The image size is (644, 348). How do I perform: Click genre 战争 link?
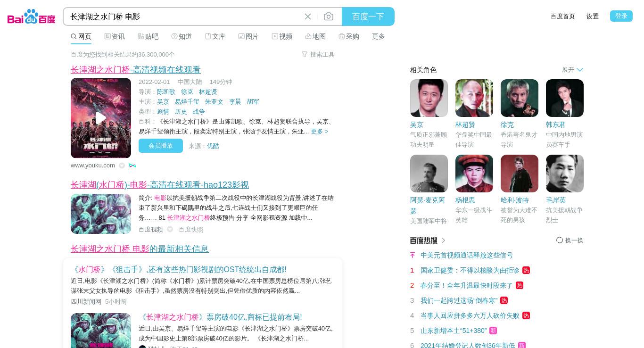coord(199,111)
